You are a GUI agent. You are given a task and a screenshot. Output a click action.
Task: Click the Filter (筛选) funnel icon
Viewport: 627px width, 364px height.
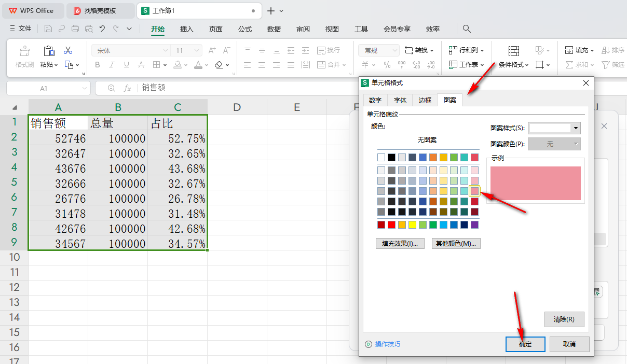click(x=613, y=65)
